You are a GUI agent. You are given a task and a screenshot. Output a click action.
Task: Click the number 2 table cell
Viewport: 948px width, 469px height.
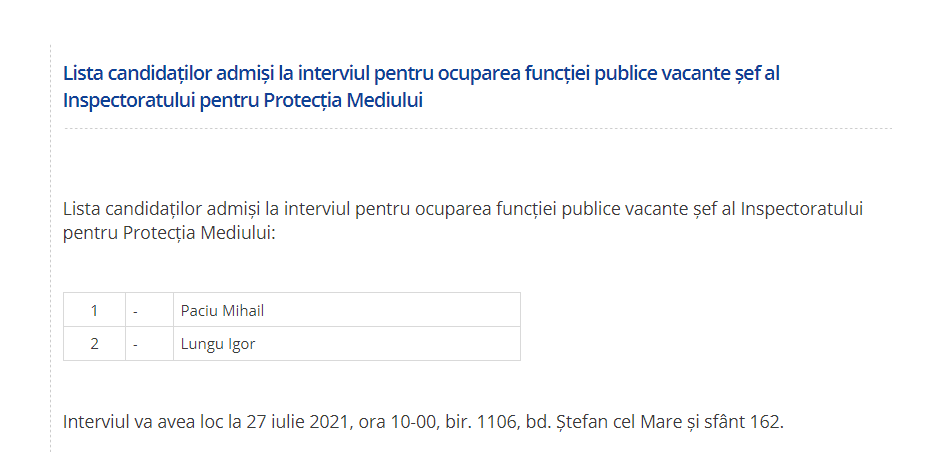tap(94, 344)
